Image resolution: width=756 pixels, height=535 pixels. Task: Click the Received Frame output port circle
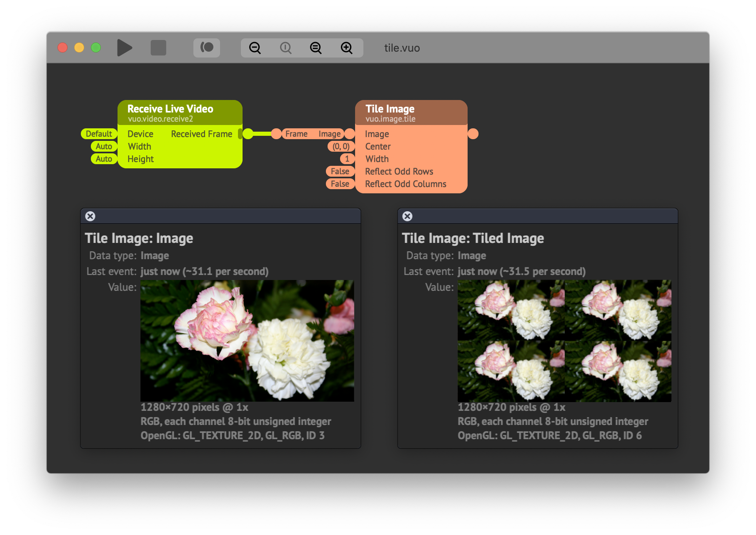pyautogui.click(x=247, y=134)
